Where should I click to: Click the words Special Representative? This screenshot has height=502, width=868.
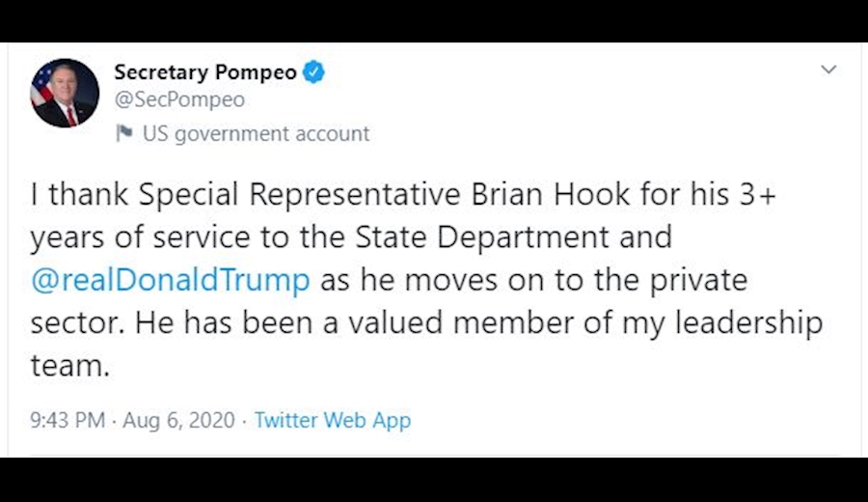300,195
